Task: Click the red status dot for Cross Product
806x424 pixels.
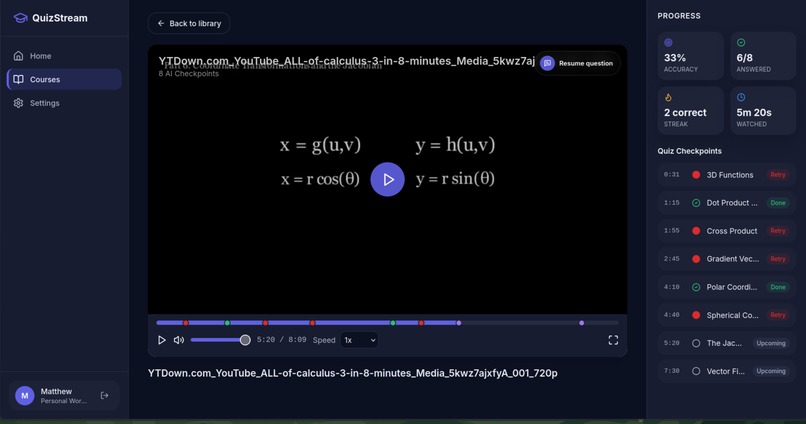Action: 696,231
